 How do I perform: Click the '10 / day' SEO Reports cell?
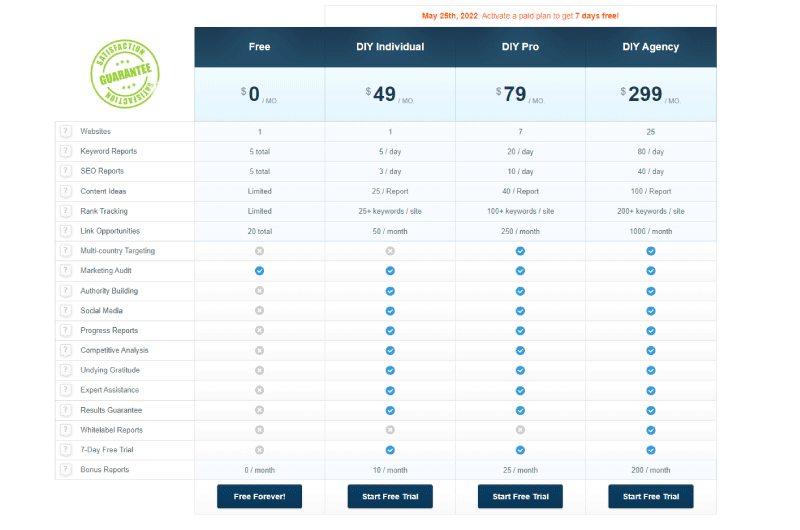point(520,171)
